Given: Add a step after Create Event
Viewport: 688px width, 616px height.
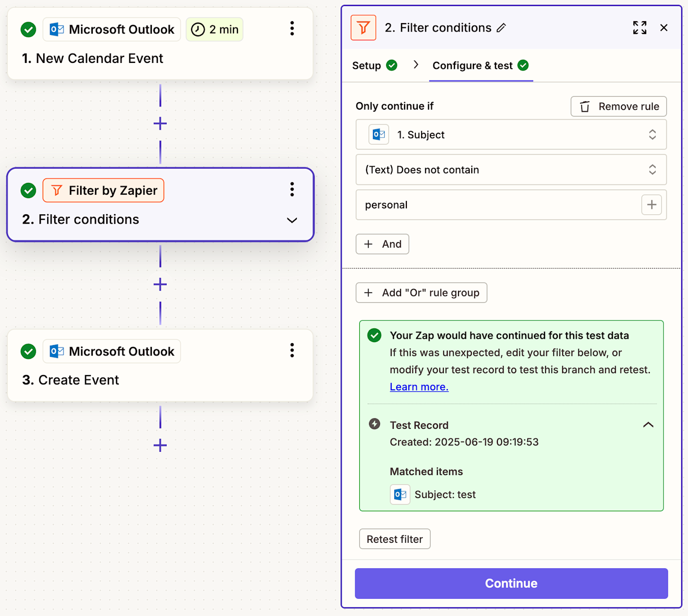Looking at the screenshot, I should pos(160,445).
